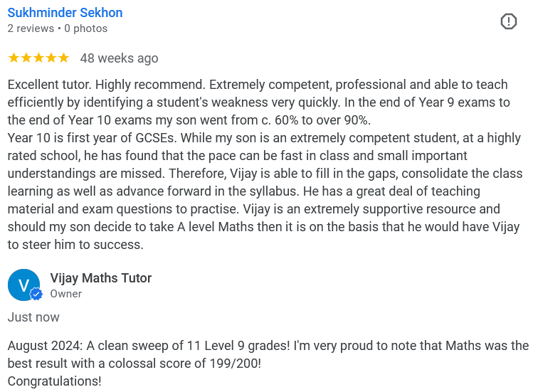Click the review's last line "to steer him"
The image size is (533, 392).
[75, 245]
